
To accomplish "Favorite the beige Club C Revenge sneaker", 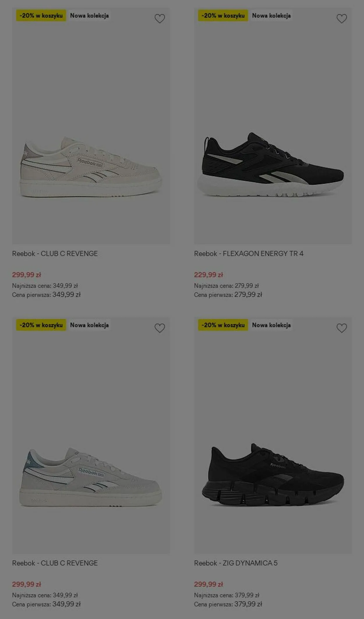I will [160, 19].
